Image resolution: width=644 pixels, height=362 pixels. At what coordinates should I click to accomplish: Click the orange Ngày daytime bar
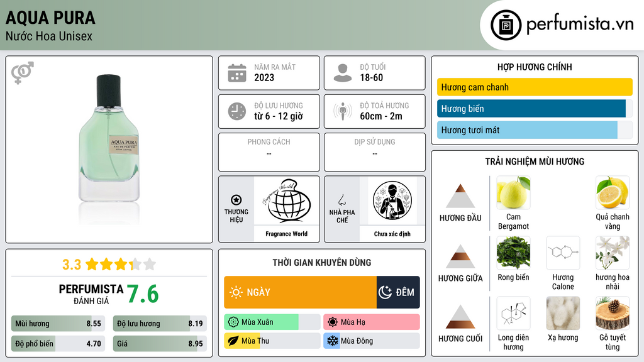[x=300, y=292]
